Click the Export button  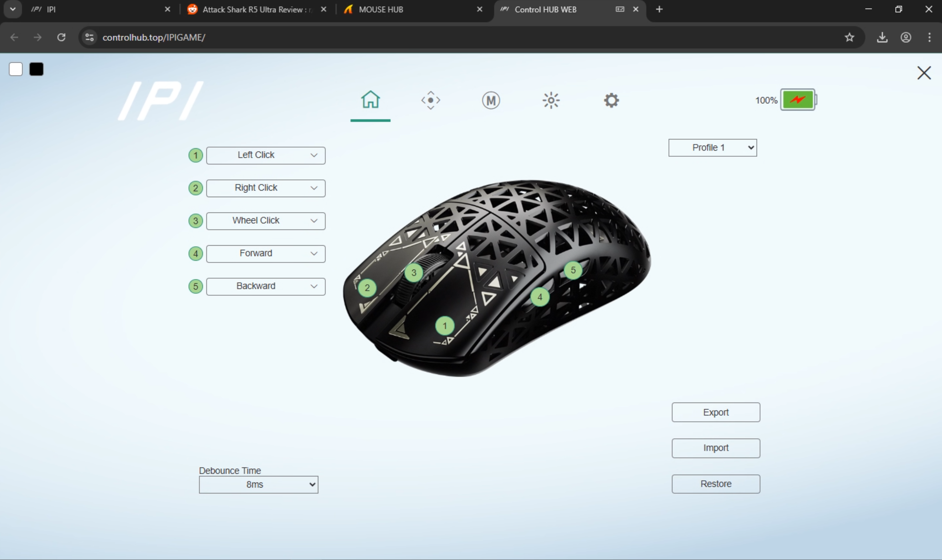[x=715, y=412]
